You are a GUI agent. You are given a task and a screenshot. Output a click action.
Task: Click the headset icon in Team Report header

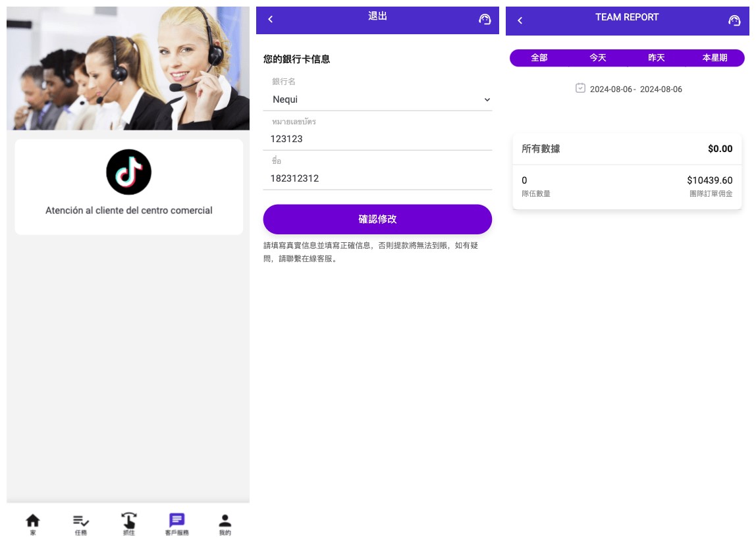click(x=734, y=20)
